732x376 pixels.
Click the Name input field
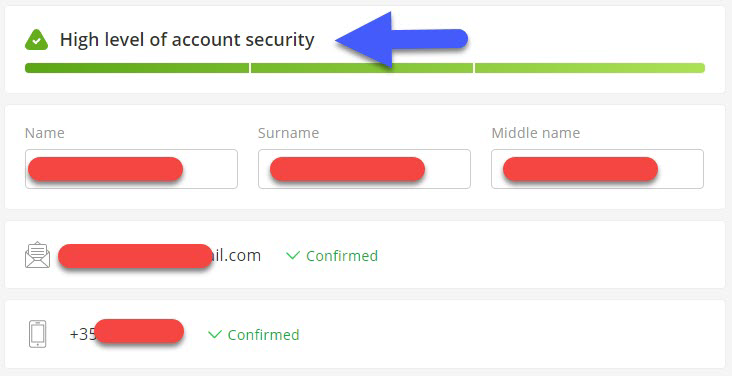[131, 169]
